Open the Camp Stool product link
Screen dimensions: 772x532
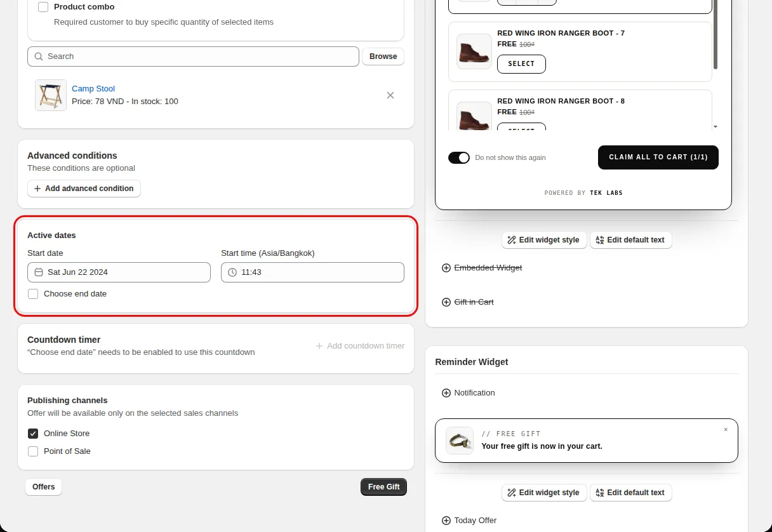click(93, 89)
